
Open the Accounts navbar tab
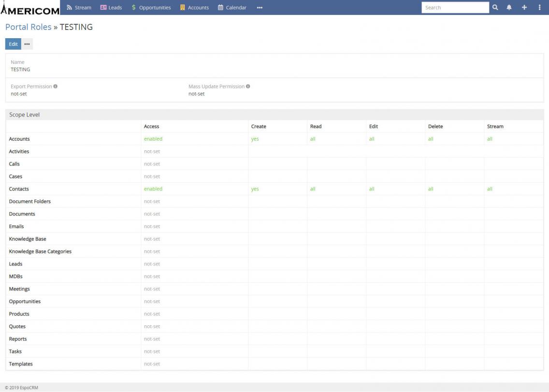(194, 7)
